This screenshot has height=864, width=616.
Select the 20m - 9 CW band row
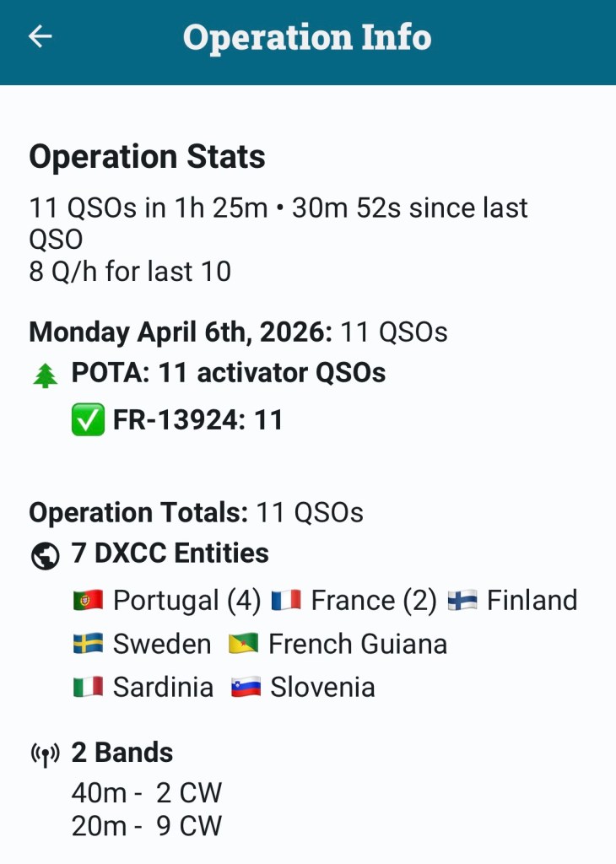pyautogui.click(x=147, y=827)
